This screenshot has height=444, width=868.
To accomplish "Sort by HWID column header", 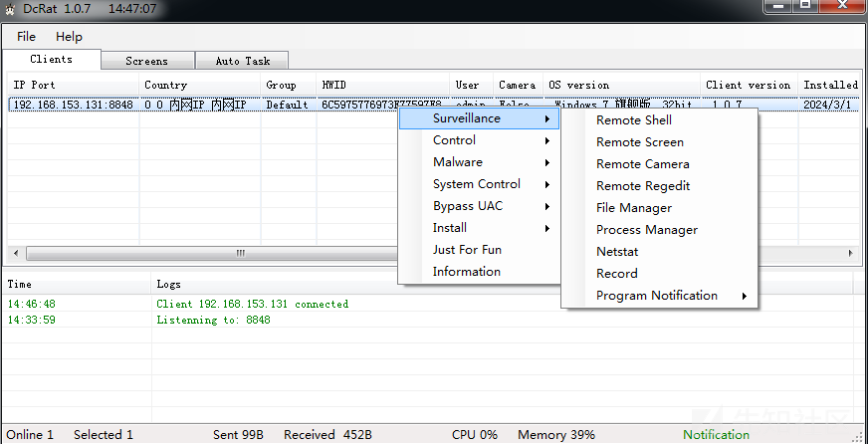I will pos(383,85).
